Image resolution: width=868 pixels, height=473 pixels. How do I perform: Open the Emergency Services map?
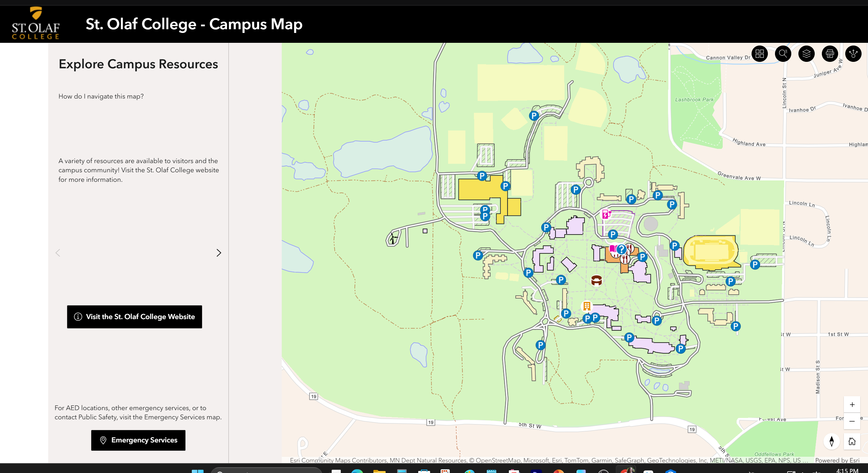(138, 440)
